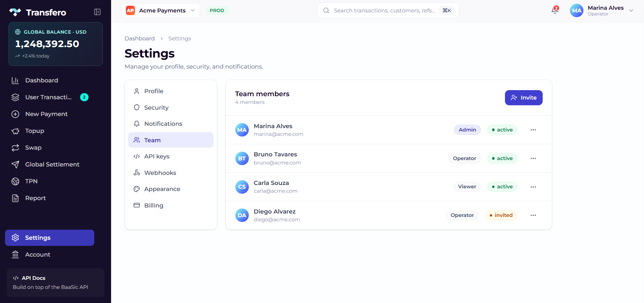Click the Operator role badge for Bruno
This screenshot has height=303, width=644.
coord(464,158)
